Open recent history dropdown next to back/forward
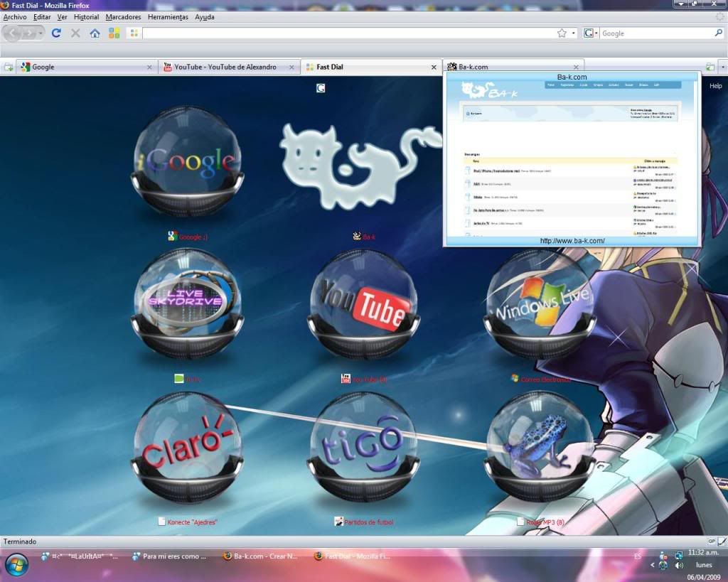The width and height of the screenshot is (728, 582). (41, 33)
